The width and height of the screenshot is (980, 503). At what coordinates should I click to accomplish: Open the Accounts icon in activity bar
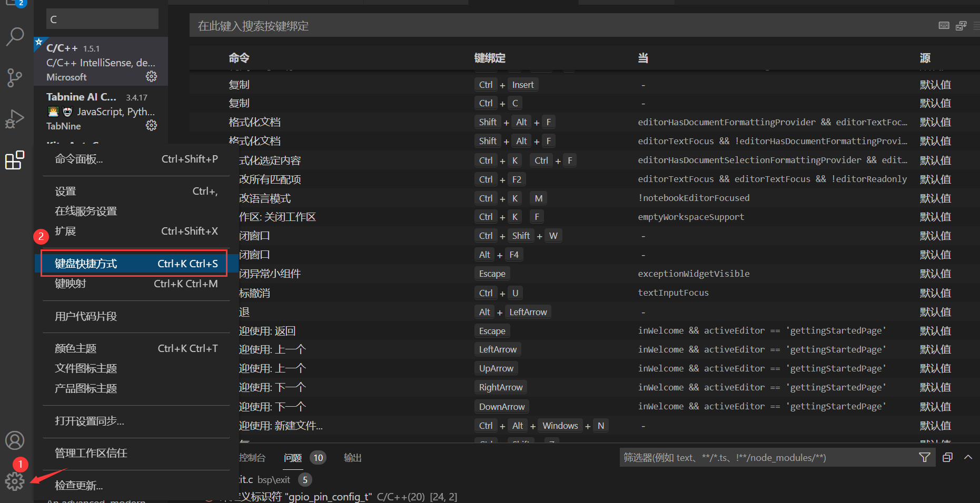coord(15,440)
